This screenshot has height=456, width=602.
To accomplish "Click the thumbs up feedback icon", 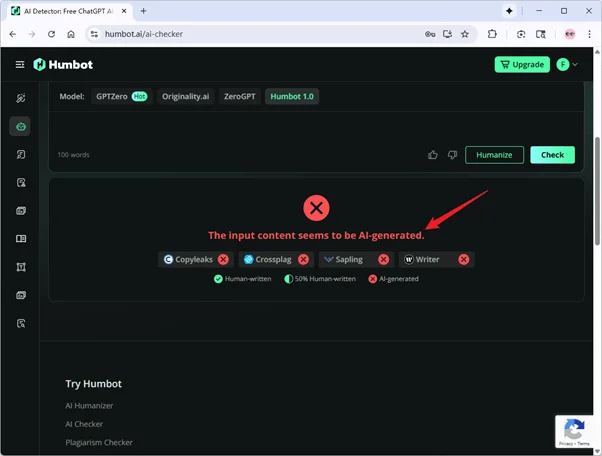I will click(432, 155).
